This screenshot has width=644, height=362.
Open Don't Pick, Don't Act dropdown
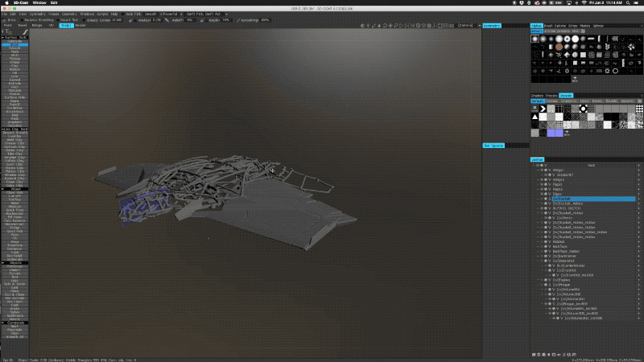tap(207, 14)
